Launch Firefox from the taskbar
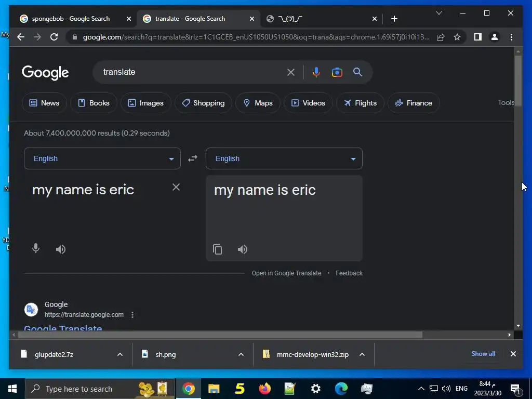532x399 pixels. 264,389
